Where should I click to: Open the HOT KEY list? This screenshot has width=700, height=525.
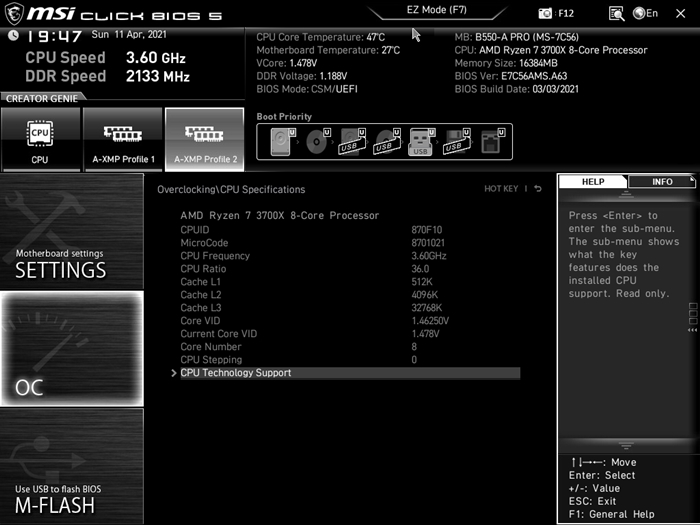click(x=501, y=189)
